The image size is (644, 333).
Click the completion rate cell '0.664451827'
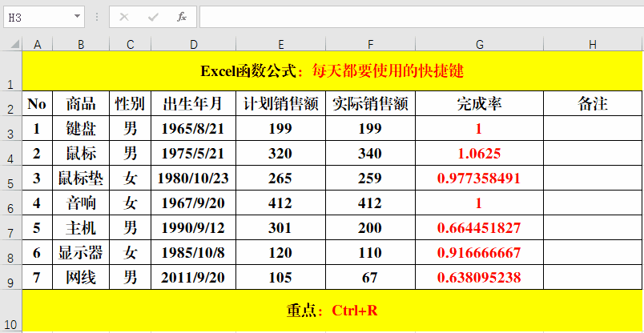[x=479, y=228]
